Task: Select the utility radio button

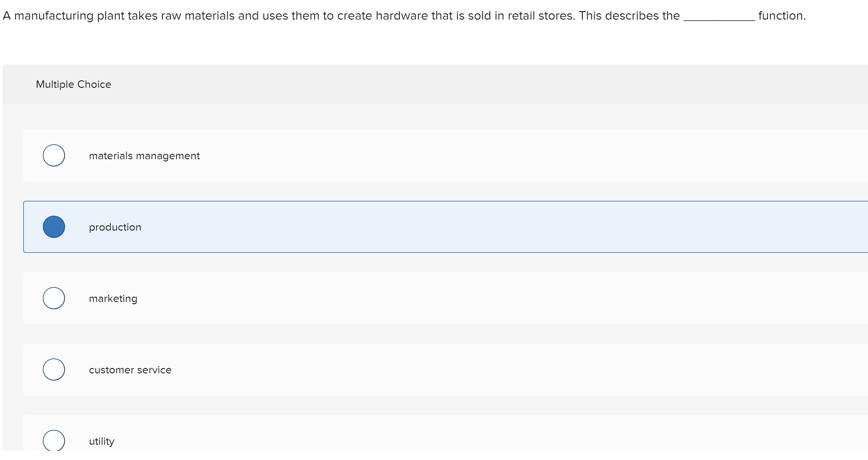Action: tap(54, 440)
